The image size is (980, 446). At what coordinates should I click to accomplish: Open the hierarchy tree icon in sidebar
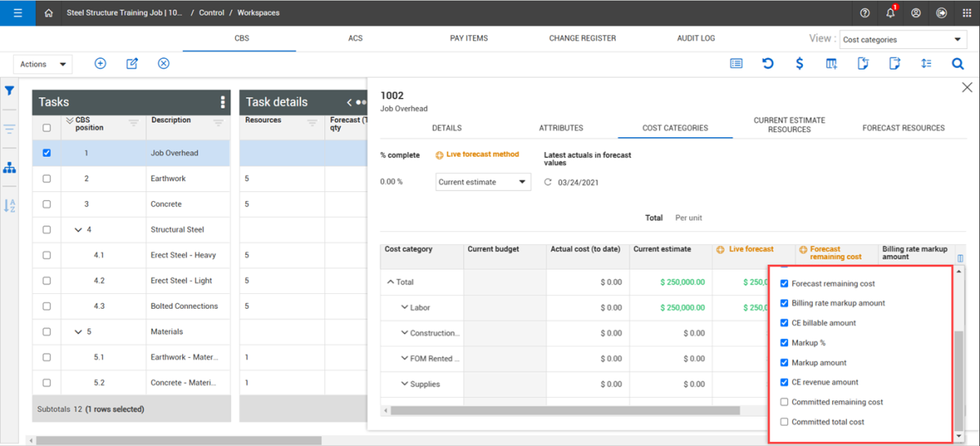pos(10,167)
